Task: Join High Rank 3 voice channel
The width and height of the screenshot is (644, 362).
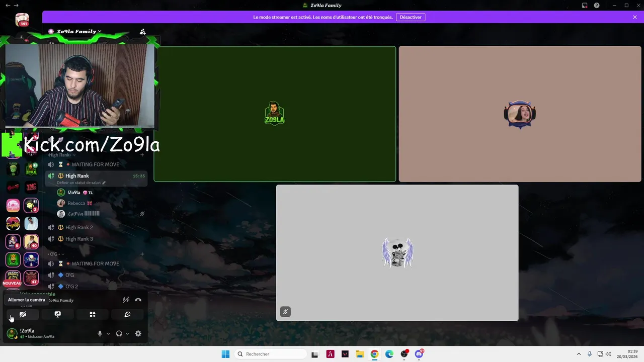Action: [96, 239]
